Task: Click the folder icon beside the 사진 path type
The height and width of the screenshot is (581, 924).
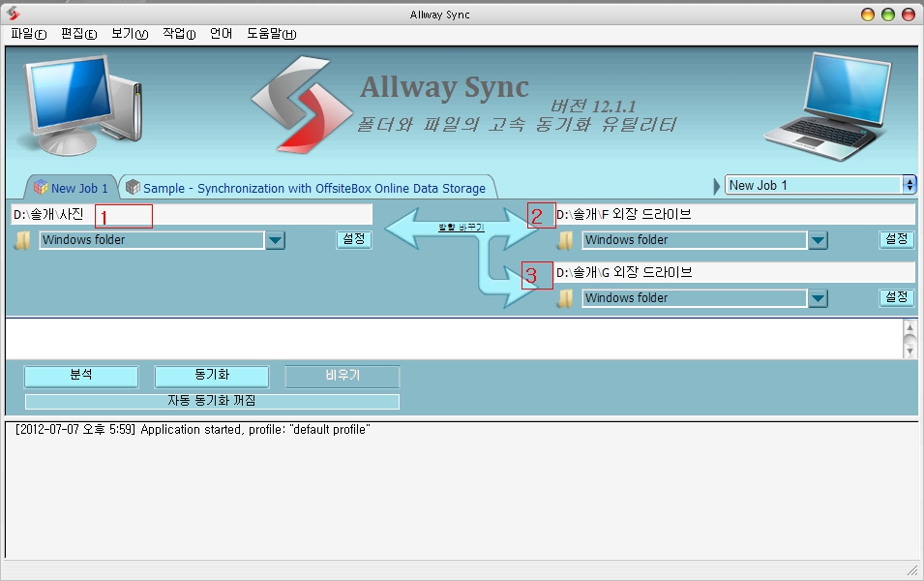Action: click(x=22, y=240)
